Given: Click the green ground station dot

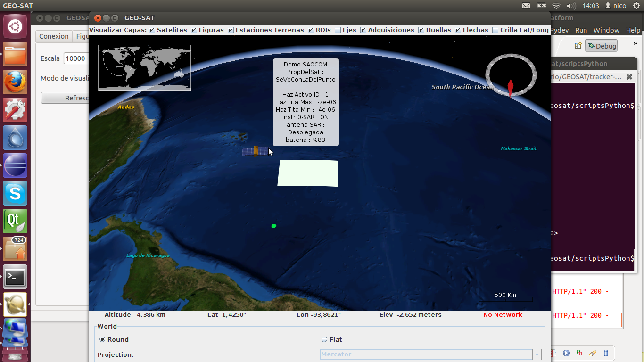Looking at the screenshot, I should coord(273,226).
